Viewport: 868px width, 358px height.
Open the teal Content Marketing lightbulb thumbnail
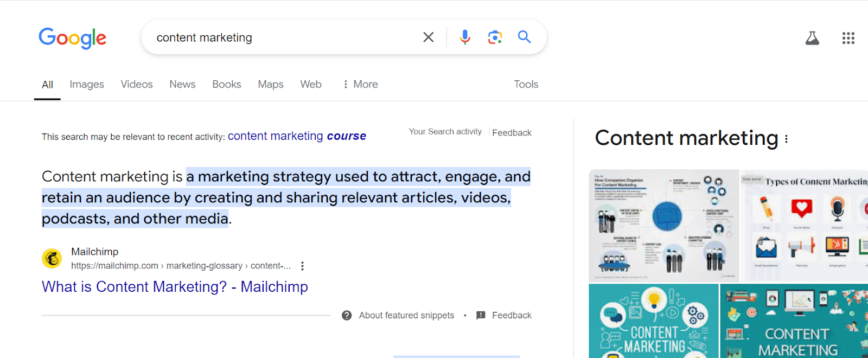(654, 321)
